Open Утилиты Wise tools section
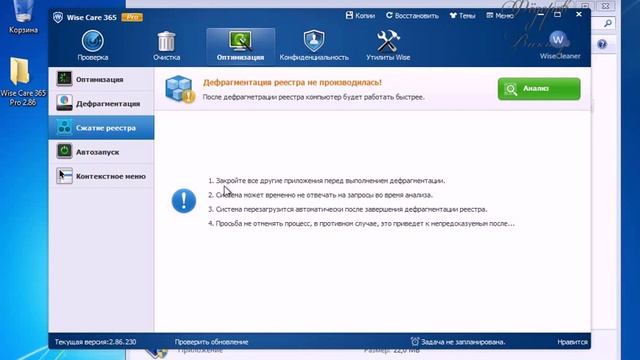The height and width of the screenshot is (360, 640). click(388, 46)
